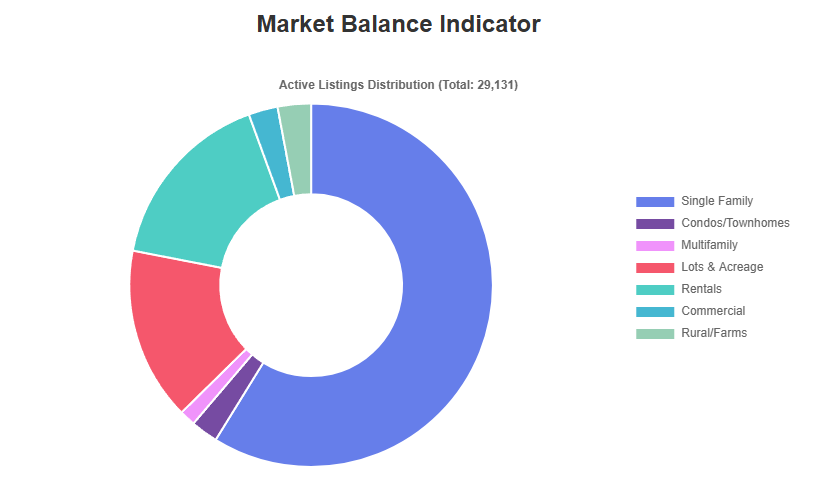814x482 pixels.
Task: Click the pink Multifamily legend swatch
Action: 655,246
